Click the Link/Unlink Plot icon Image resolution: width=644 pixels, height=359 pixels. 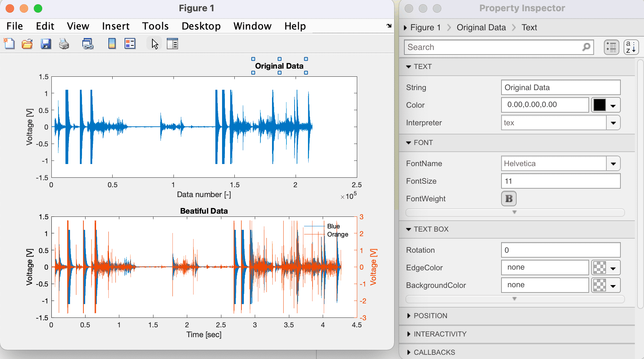click(88, 44)
